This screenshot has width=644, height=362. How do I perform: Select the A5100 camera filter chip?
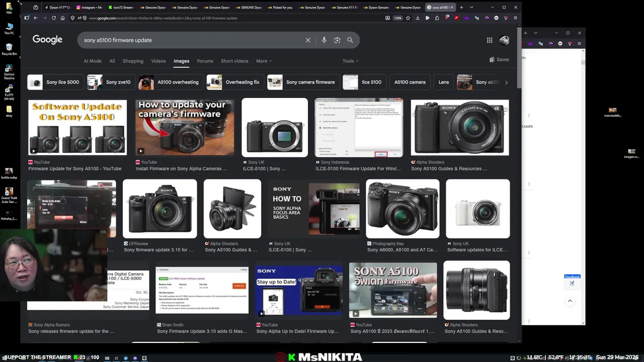(410, 82)
